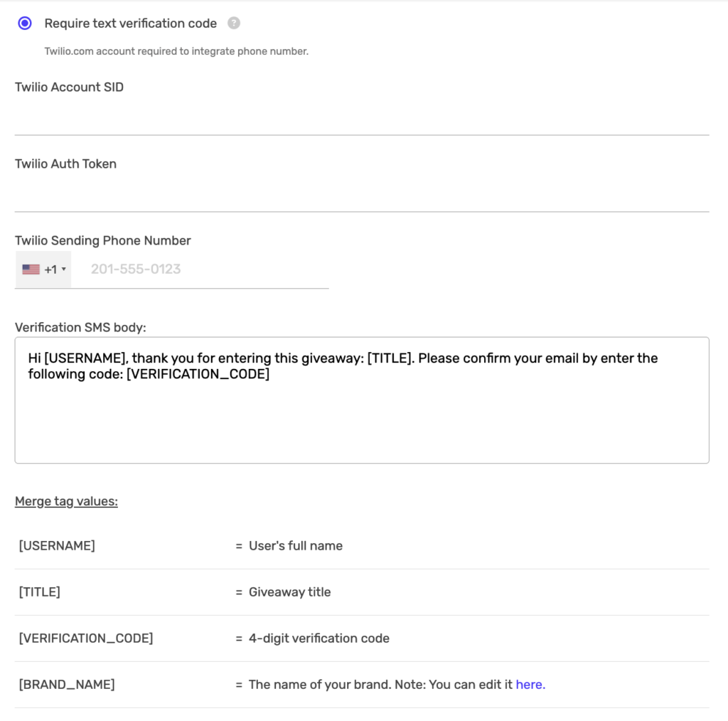Select the Require text verification code radio button
The image size is (728, 721).
(x=23, y=23)
